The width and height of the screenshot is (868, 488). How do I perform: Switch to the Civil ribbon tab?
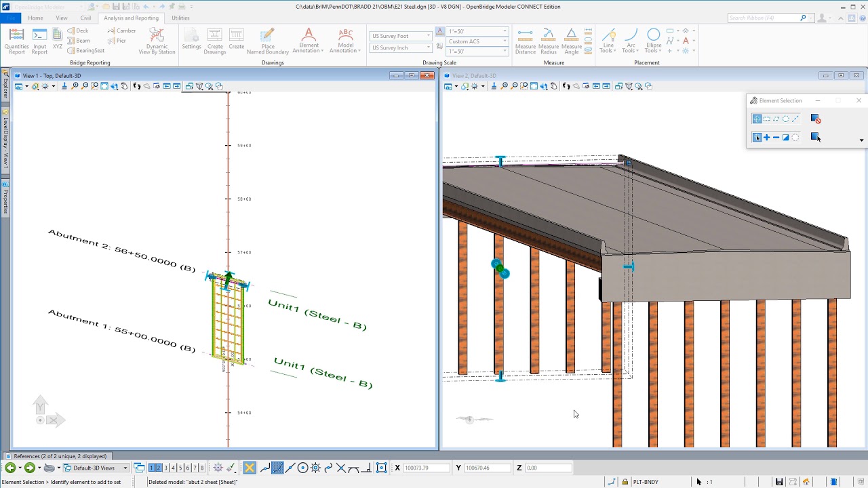pyautogui.click(x=85, y=18)
